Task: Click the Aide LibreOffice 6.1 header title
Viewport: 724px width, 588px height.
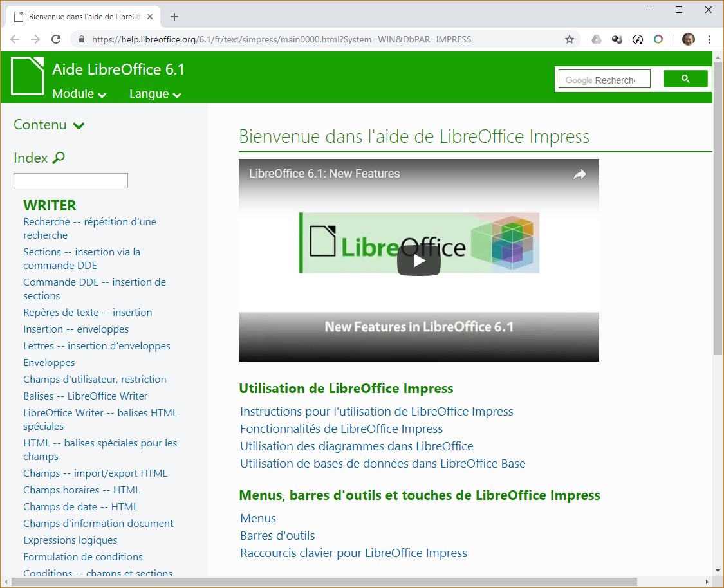Action: (118, 69)
